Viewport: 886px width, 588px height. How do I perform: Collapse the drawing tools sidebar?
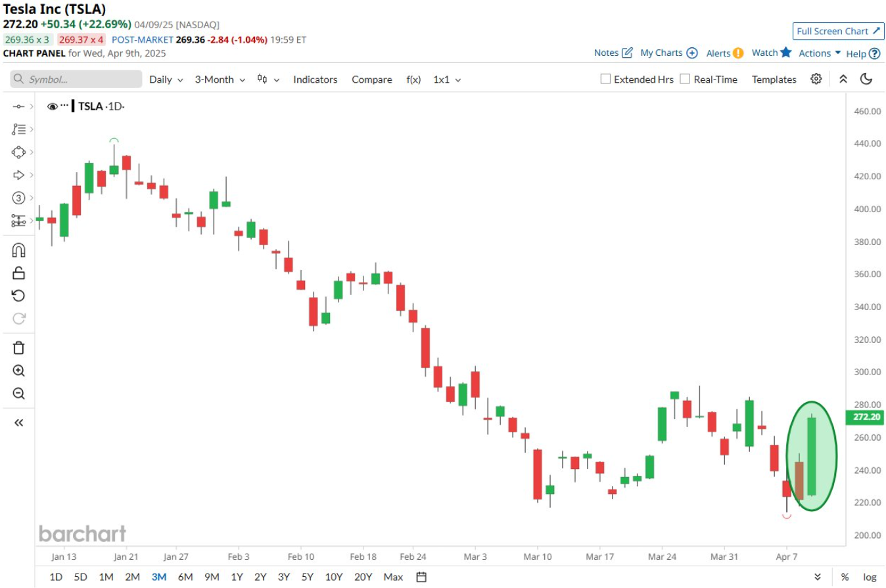click(x=18, y=423)
